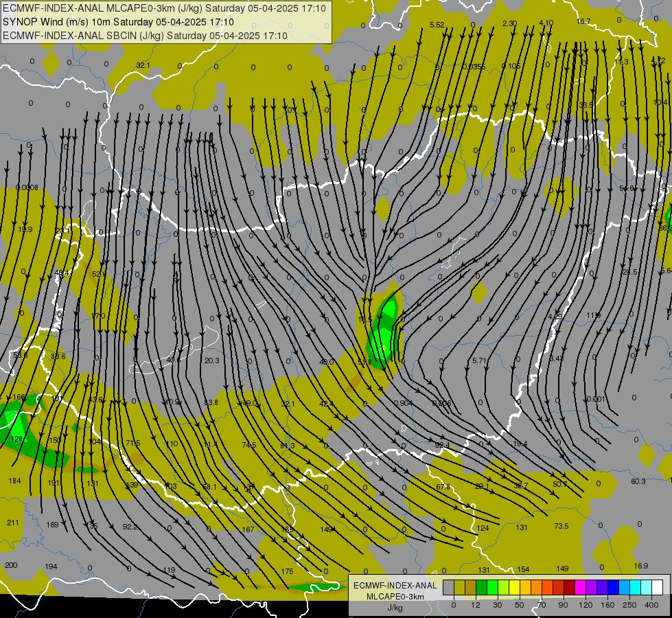Screen dimensions: 672x618
Task: Click the grid value '184' on the map
Action: coord(14,481)
